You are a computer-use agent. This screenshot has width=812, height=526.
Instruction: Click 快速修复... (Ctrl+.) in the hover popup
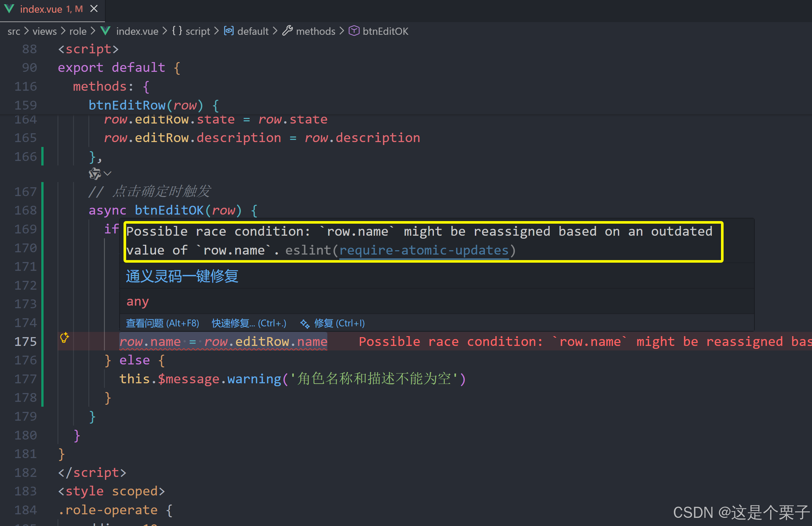(x=249, y=323)
